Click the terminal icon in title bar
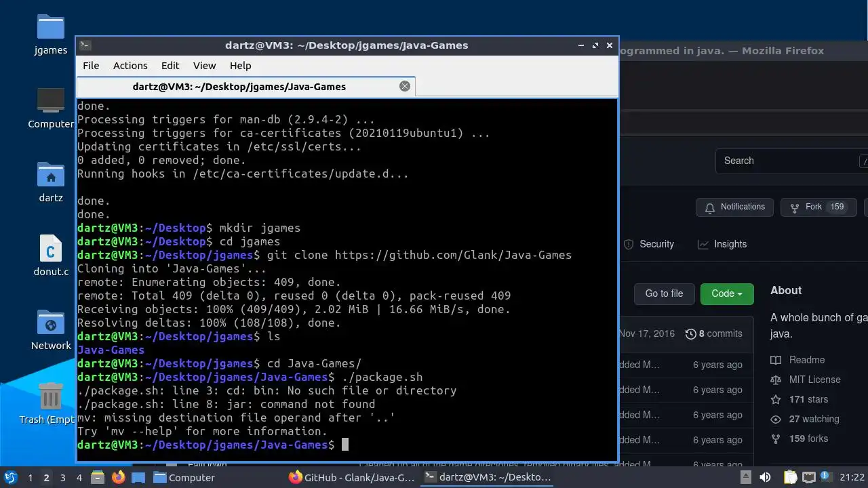 click(85, 45)
